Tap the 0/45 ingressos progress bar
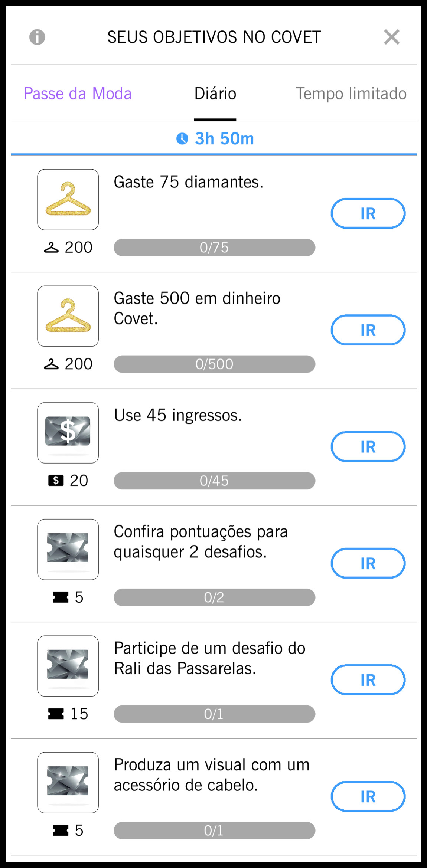427x868 pixels. pyautogui.click(x=214, y=481)
